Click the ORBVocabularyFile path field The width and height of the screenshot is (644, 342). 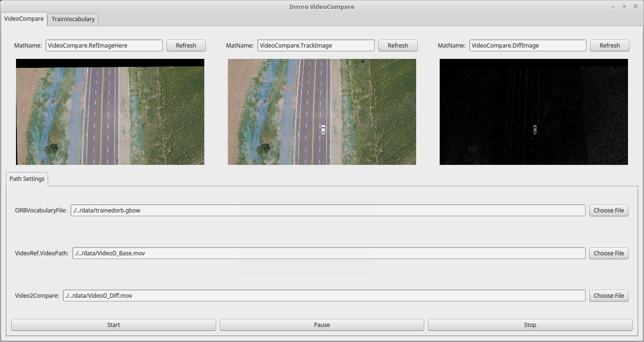tap(328, 211)
